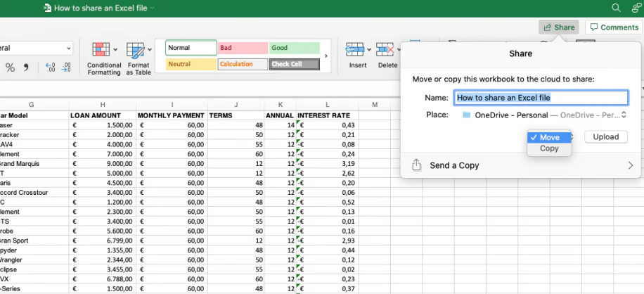Apply the Calculation cell style
Image resolution: width=644 pixels, height=294 pixels.
[x=243, y=64]
